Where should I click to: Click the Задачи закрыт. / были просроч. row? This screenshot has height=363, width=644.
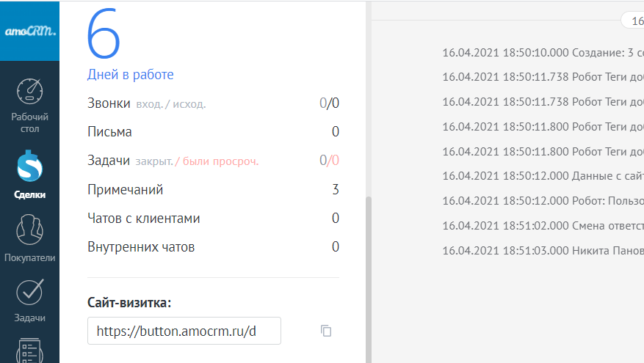pos(213,161)
